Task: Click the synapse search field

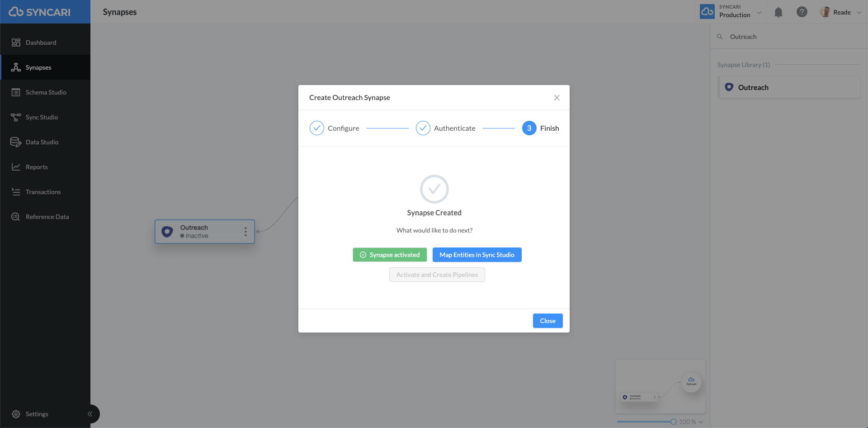Action: pos(789,37)
